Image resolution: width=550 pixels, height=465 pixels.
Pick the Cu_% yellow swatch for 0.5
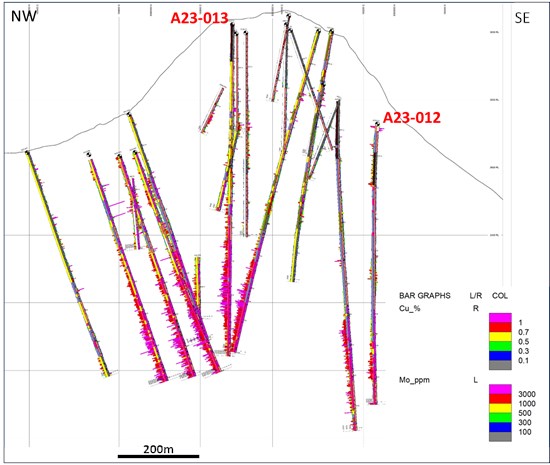[x=500, y=337]
